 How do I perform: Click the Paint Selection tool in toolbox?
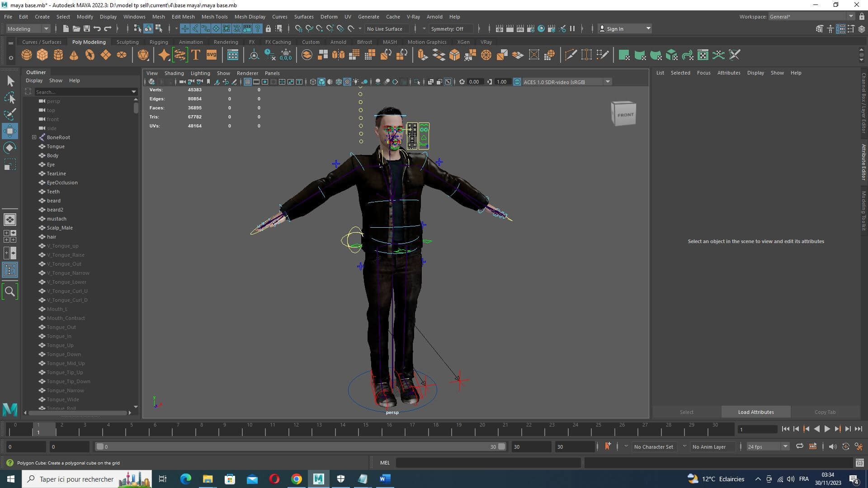click(x=10, y=114)
